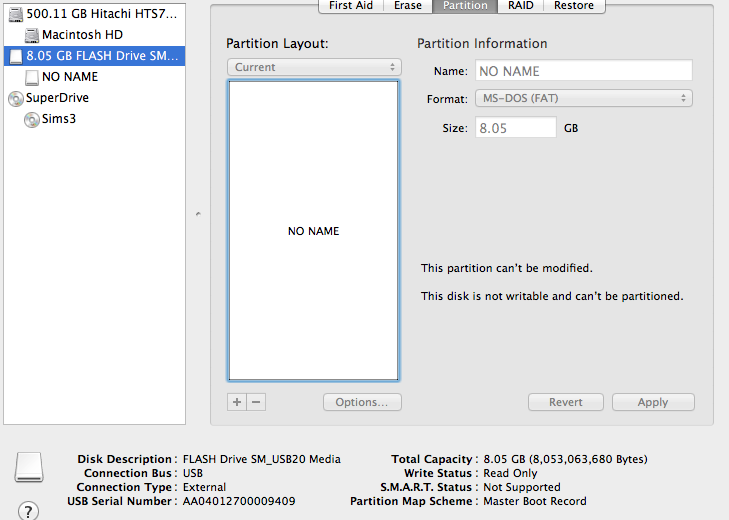Image resolution: width=729 pixels, height=520 pixels.
Task: Switch to the Erase tab
Action: pos(408,6)
